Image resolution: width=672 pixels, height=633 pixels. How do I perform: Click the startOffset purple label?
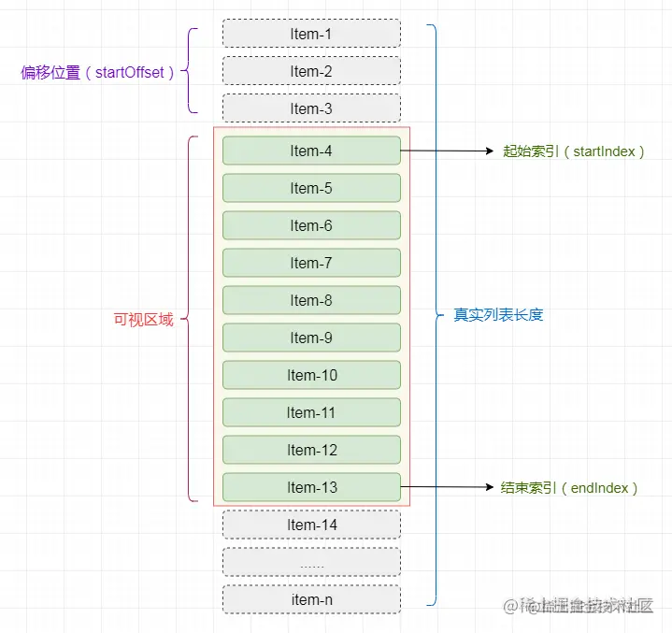click(x=97, y=73)
